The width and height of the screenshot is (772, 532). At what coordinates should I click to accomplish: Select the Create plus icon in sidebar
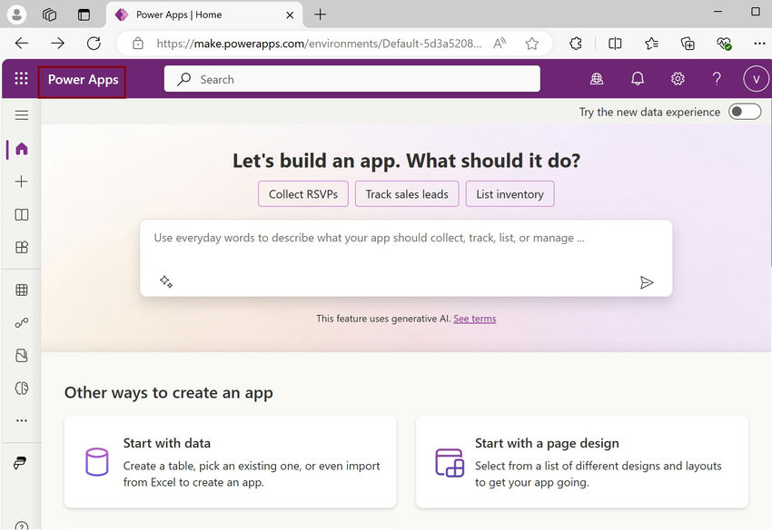20,181
